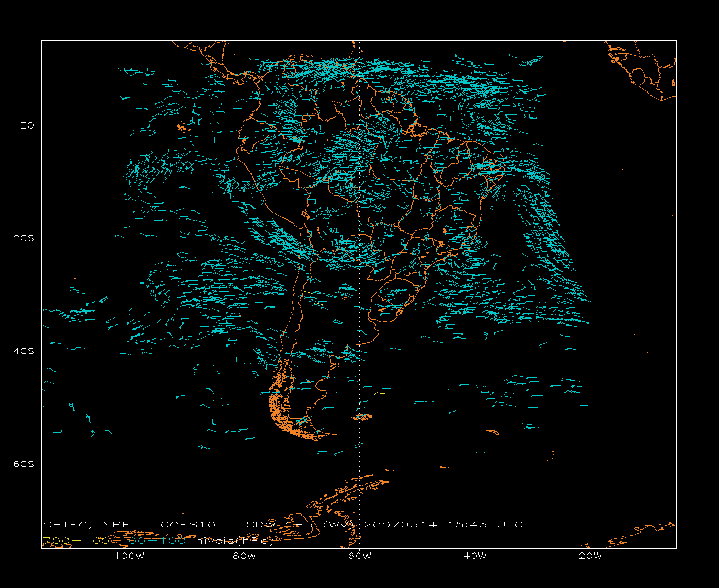719x588 pixels.
Task: Click the 20070314 date stamp
Action: 400,524
